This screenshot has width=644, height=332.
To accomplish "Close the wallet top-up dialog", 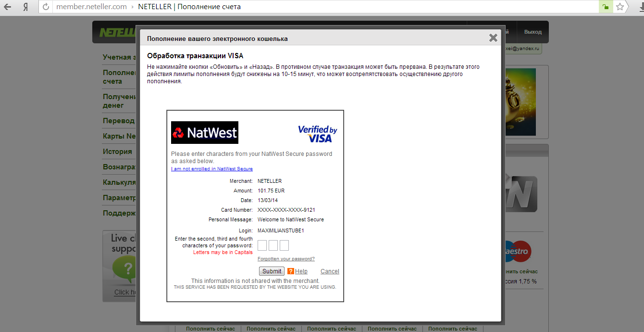I will pos(493,38).
